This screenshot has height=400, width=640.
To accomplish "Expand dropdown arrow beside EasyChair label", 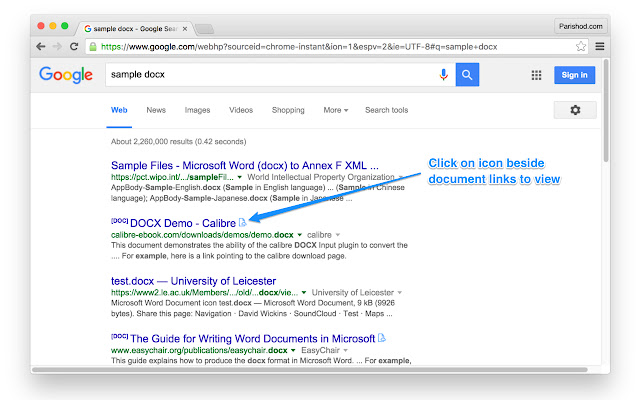I will click(346, 350).
